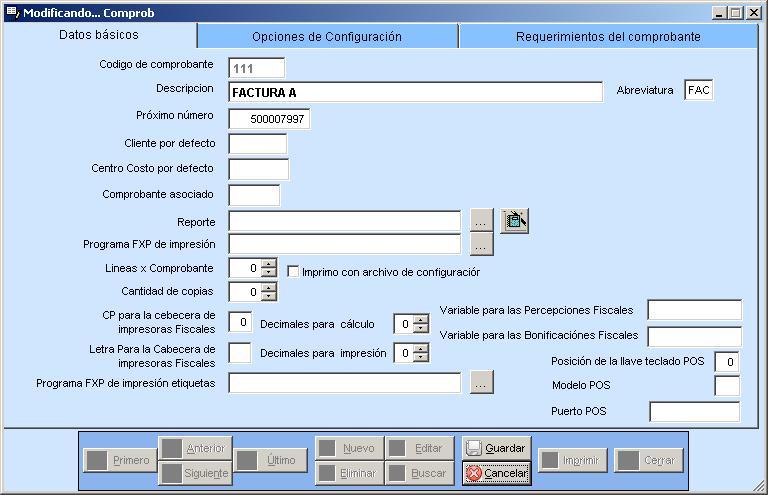Click the report designer icon beside Reporte
This screenshot has width=768, height=495.
(x=514, y=221)
